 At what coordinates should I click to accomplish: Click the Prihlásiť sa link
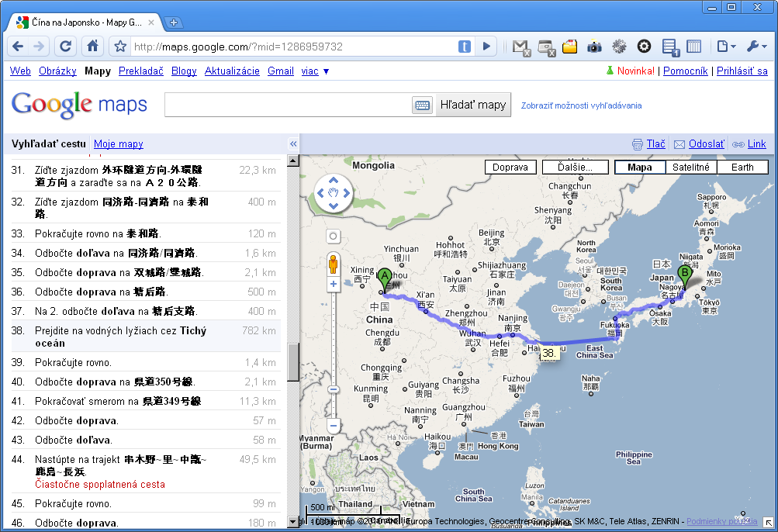click(742, 71)
